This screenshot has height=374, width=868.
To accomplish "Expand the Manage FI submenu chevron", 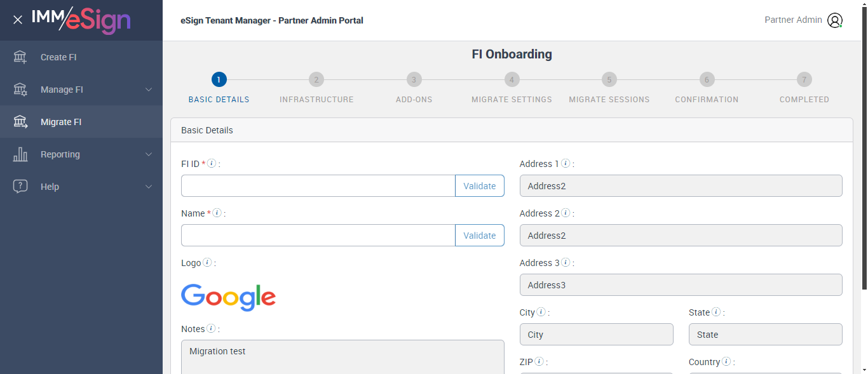I will (149, 90).
